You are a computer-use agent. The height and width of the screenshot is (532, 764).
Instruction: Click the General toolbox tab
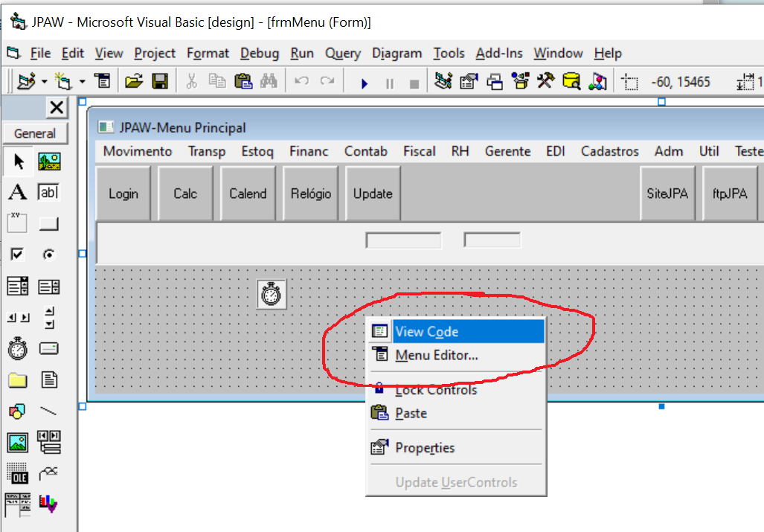35,133
